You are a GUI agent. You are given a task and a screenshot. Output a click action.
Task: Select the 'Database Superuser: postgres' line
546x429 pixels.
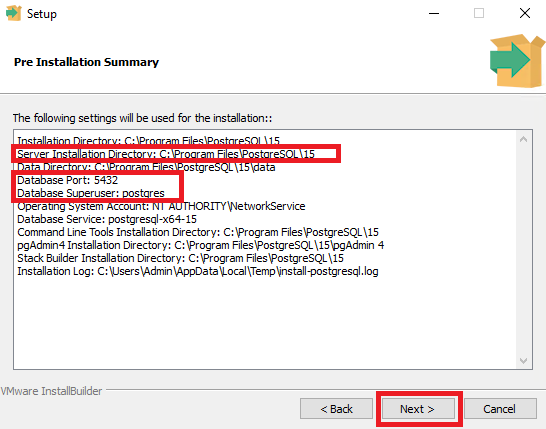[x=91, y=193]
